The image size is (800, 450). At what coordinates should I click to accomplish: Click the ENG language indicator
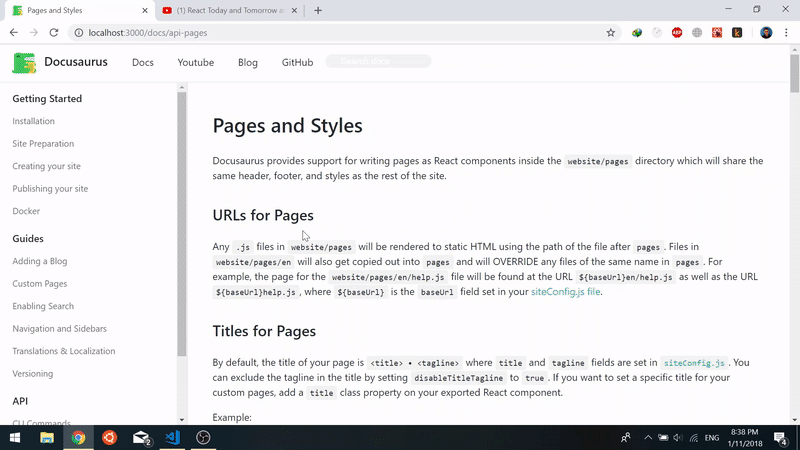(712, 438)
